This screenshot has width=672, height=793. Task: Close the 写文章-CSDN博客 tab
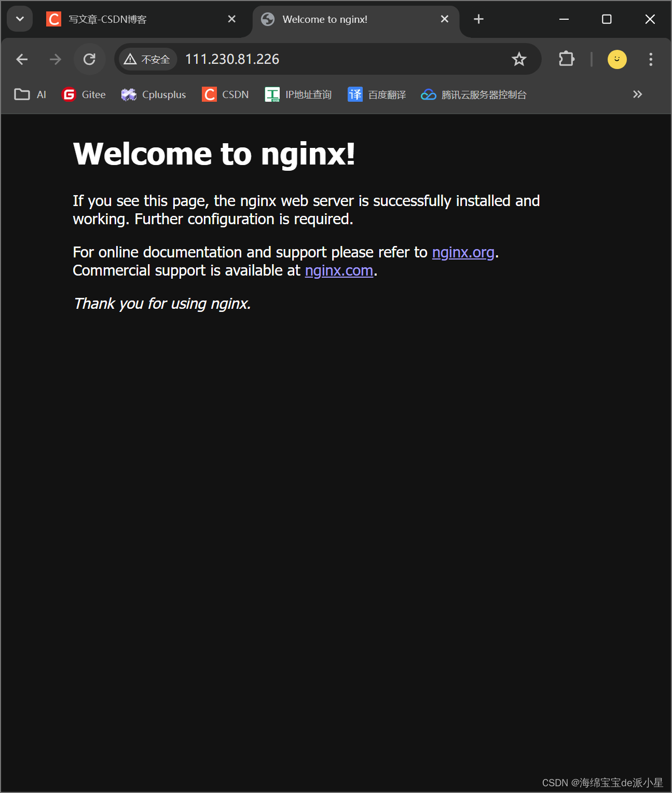coord(232,19)
